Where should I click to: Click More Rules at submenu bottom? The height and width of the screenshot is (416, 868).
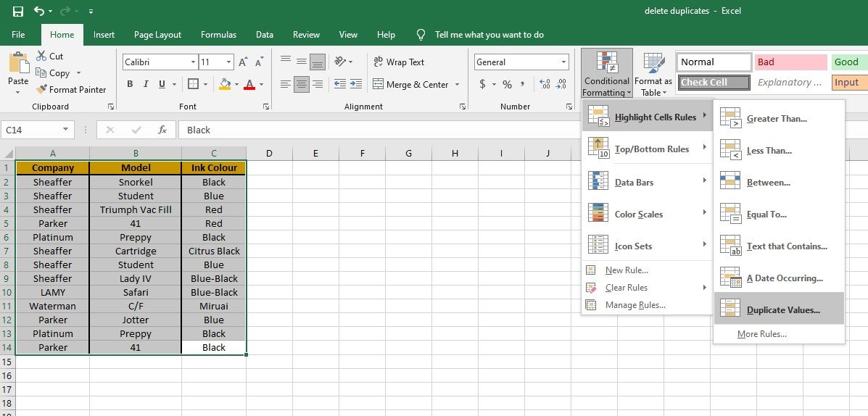(x=761, y=334)
